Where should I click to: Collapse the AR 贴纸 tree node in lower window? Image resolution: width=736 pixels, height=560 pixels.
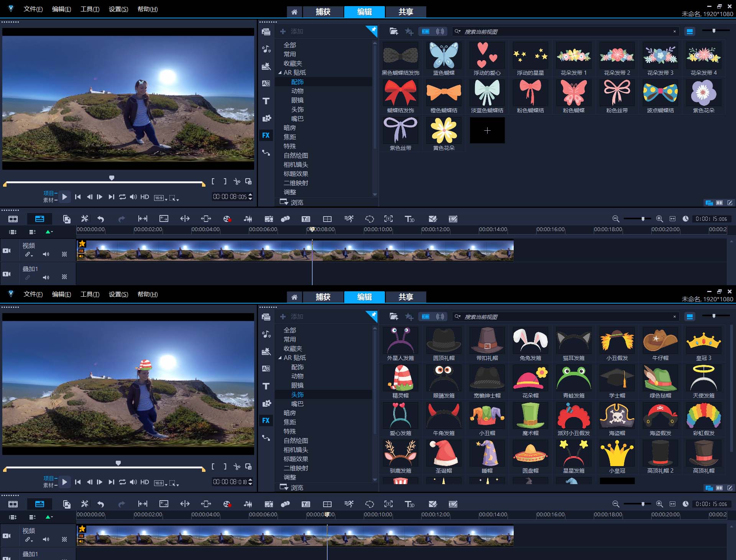280,358
